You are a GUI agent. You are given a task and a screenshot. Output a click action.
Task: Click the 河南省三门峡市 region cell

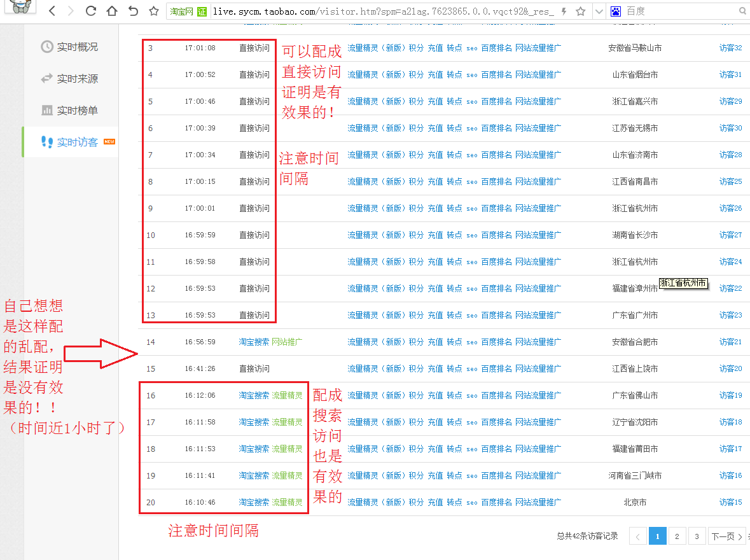pyautogui.click(x=635, y=476)
